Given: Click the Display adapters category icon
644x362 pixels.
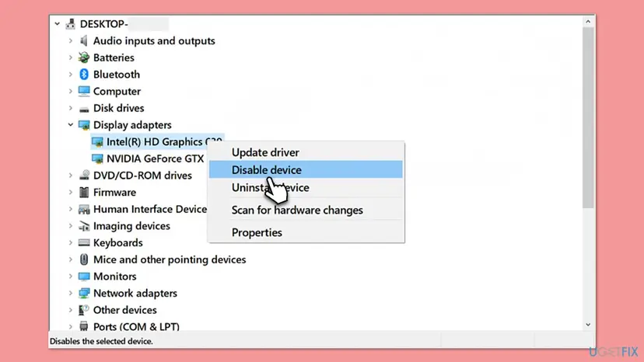Looking at the screenshot, I should (x=84, y=125).
